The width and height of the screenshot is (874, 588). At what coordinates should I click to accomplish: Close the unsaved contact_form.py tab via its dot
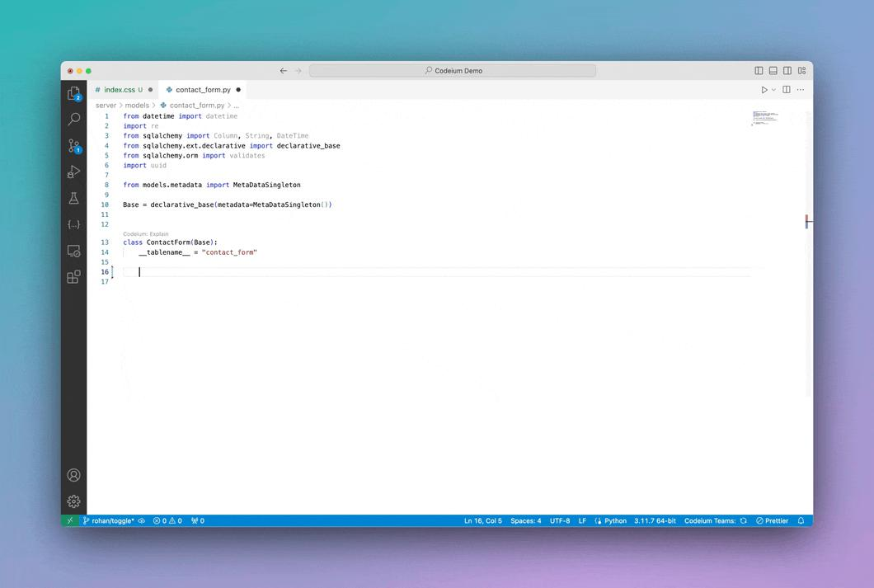pos(238,90)
